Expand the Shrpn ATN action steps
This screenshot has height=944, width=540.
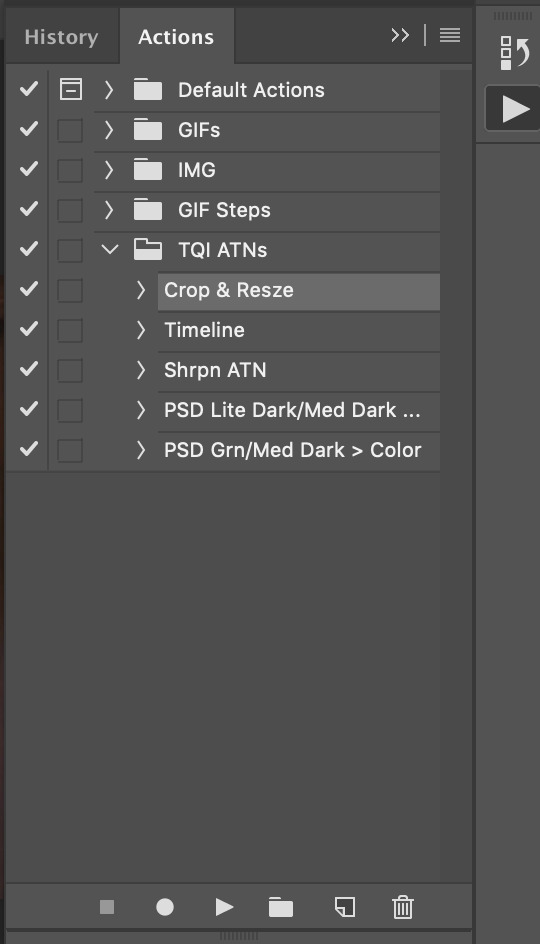pyautogui.click(x=141, y=370)
